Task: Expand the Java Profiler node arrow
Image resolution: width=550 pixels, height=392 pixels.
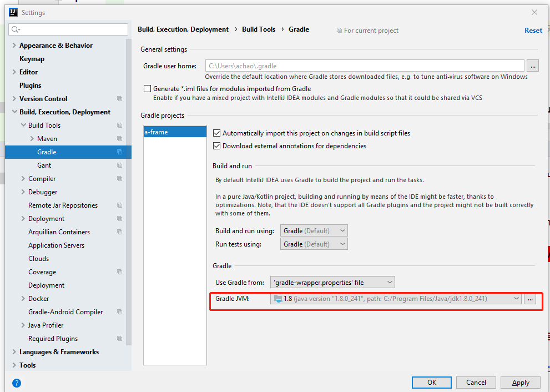Action: tap(23, 325)
